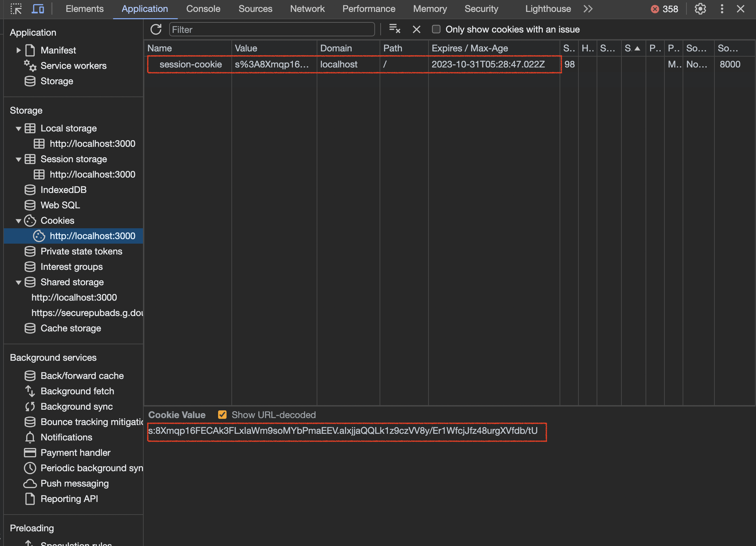Click the refresh cookies icon
Screen dimensions: 756x546
[x=156, y=29]
